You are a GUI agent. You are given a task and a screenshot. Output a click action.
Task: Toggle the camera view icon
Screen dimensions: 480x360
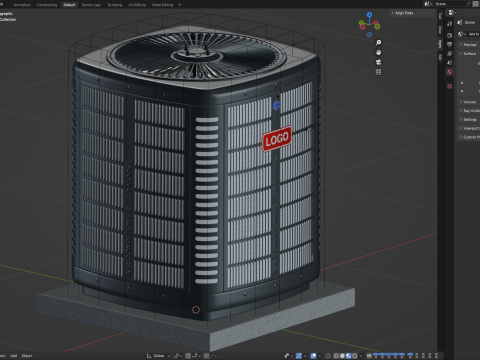pyautogui.click(x=378, y=62)
